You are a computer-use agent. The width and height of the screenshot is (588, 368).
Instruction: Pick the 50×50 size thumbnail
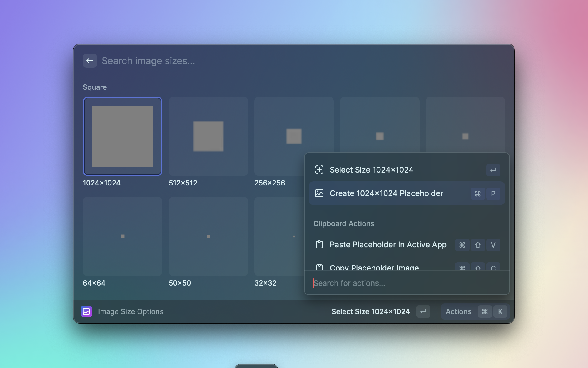coord(208,236)
